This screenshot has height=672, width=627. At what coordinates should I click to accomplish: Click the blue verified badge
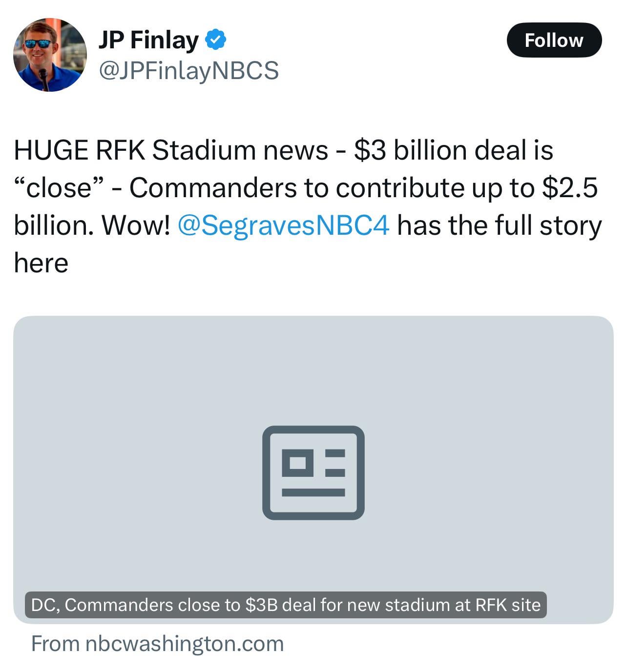[215, 40]
